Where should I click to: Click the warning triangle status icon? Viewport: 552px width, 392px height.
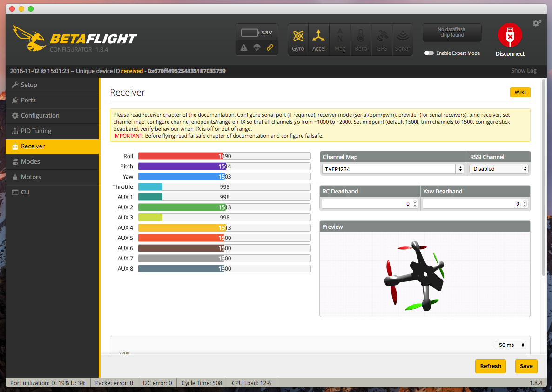coord(243,47)
